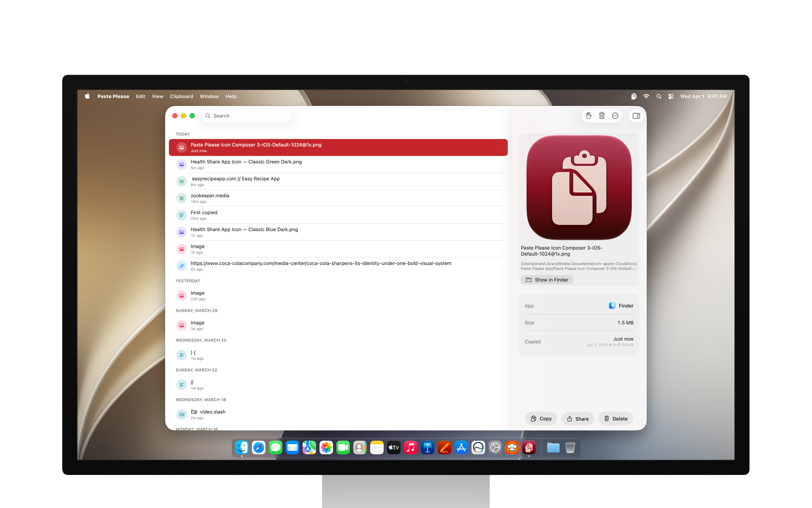812x508 pixels.
Task: Select the ") {" text clipboard entry
Action: point(338,355)
